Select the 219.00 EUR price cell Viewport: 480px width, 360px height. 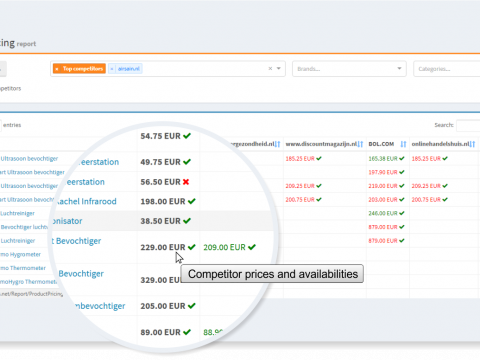(383, 186)
